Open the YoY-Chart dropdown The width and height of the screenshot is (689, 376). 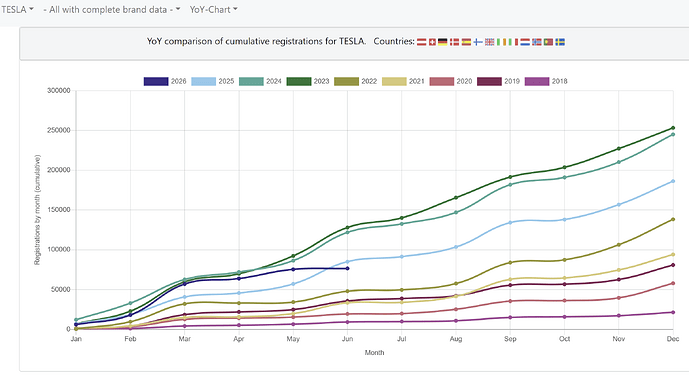214,10
